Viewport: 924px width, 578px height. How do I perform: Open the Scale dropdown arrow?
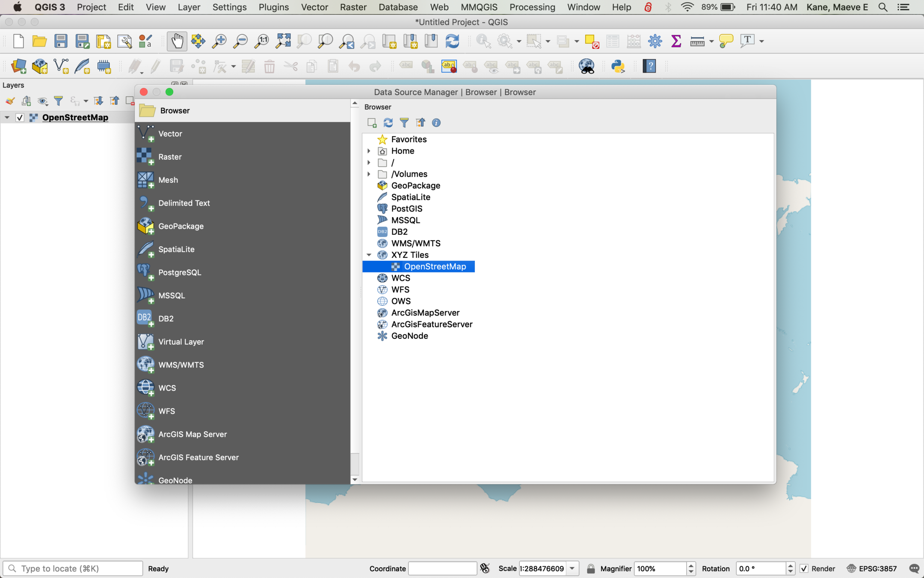click(x=572, y=569)
